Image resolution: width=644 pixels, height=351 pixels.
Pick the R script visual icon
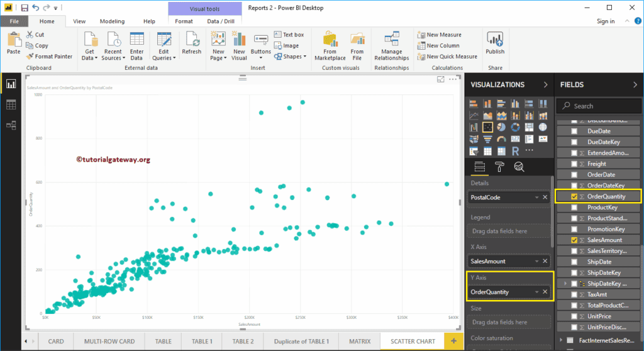tap(515, 151)
